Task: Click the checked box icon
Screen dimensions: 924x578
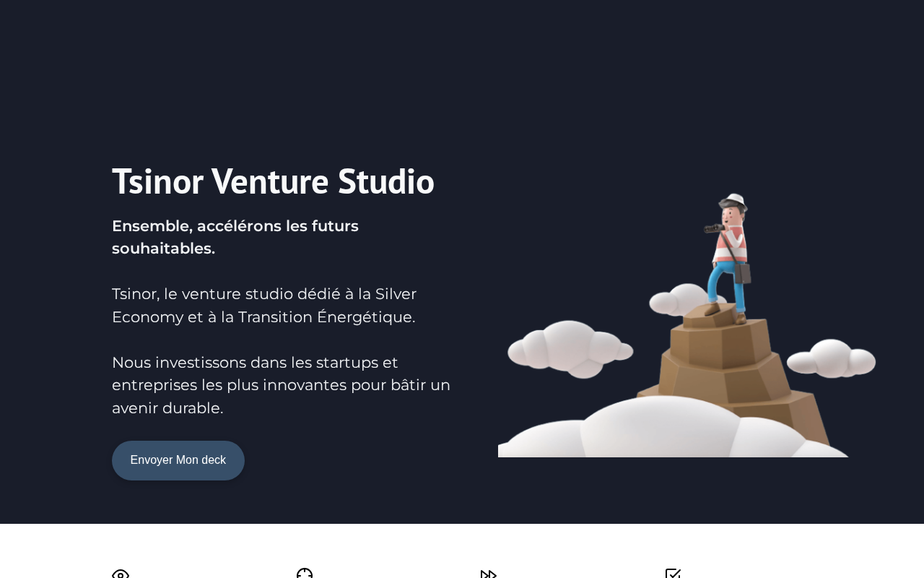Action: (673, 573)
